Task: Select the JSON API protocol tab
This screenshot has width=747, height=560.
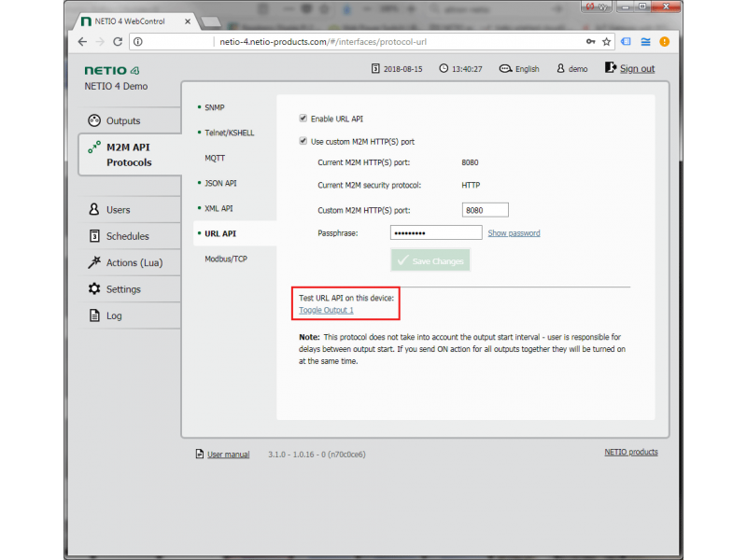Action: (x=220, y=183)
